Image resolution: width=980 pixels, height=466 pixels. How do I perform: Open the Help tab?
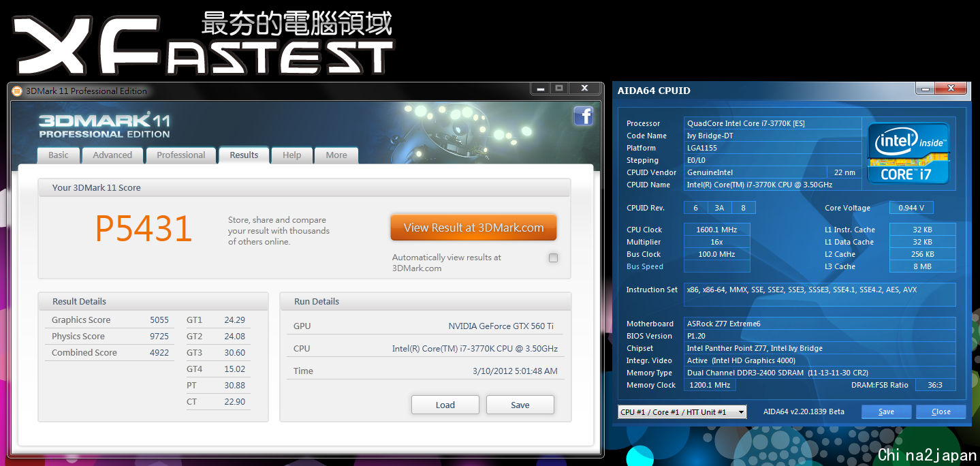pos(292,155)
